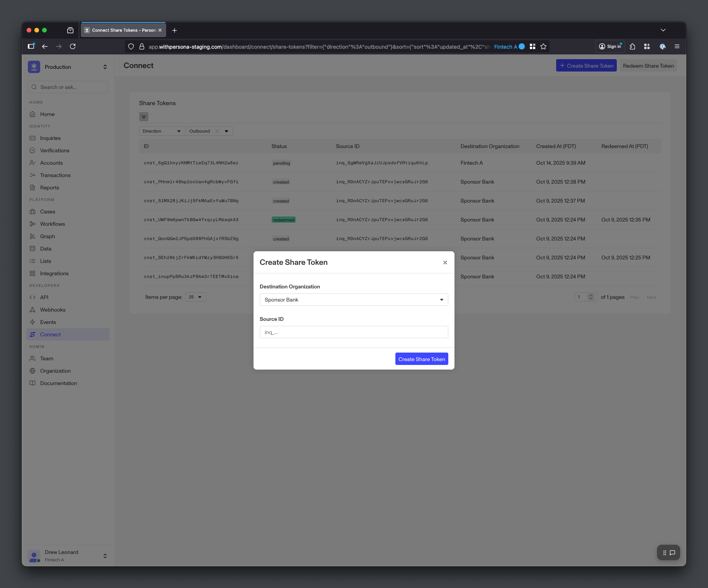Click the Source ID input field
This screenshot has width=708, height=588.
353,332
